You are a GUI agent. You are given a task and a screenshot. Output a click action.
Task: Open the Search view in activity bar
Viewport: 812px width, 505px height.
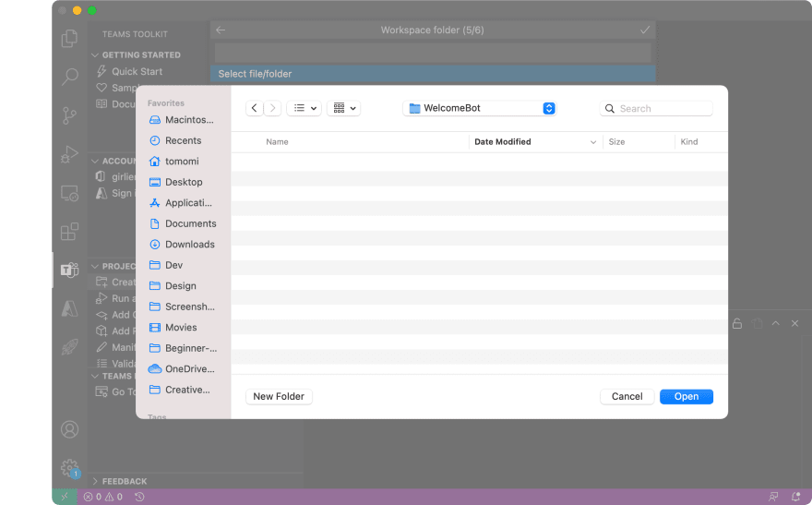point(69,77)
